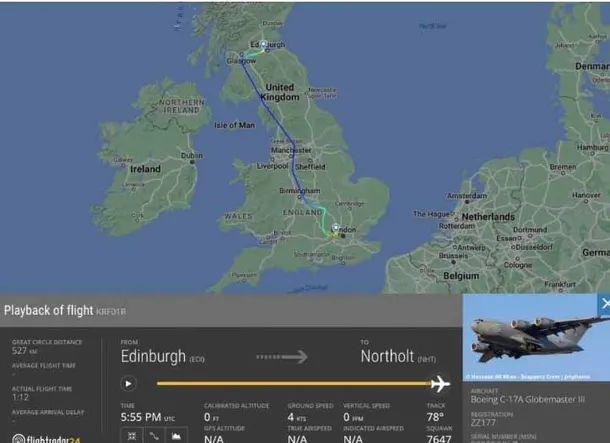The width and height of the screenshot is (610, 443).
Task: Click the Flightradar24 logo
Action: 46,439
